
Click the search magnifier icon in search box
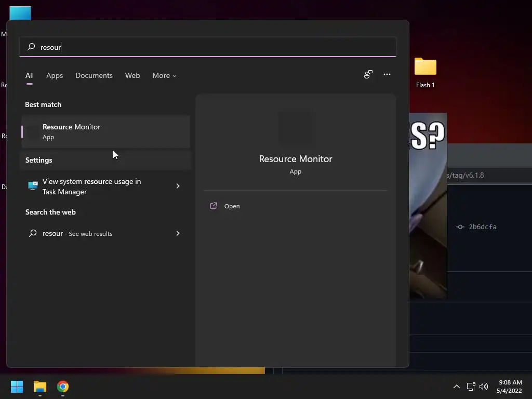click(x=31, y=46)
